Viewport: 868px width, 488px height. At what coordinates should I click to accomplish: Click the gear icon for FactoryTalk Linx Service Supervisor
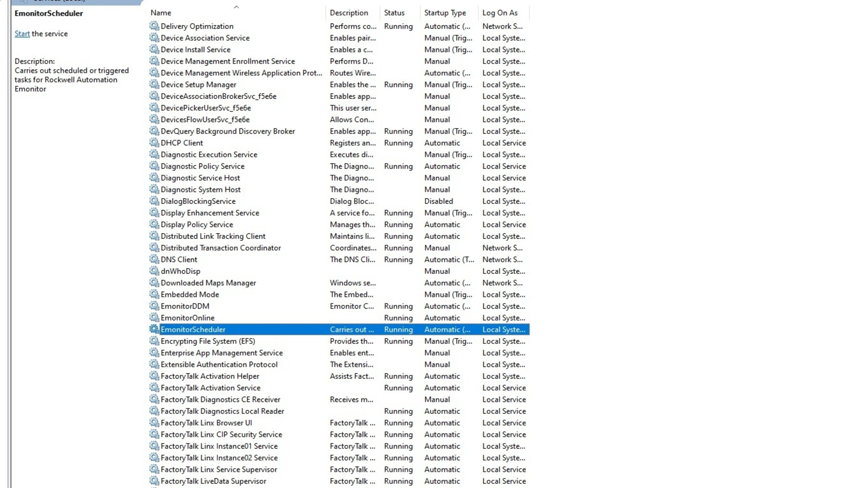coord(154,469)
